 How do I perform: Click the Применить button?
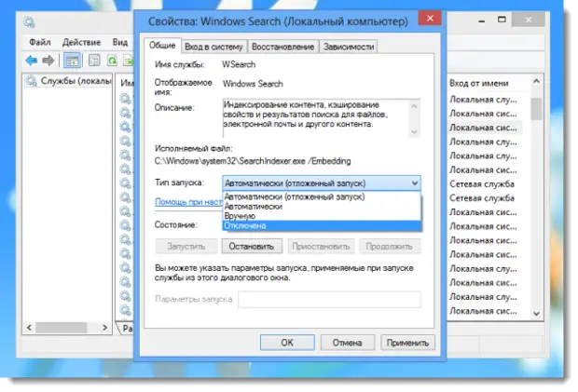coord(408,343)
